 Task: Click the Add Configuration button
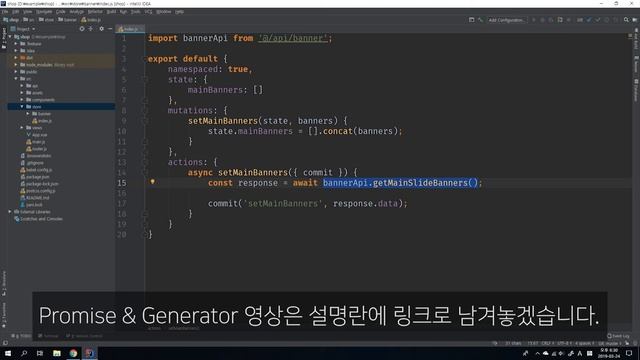[x=506, y=20]
